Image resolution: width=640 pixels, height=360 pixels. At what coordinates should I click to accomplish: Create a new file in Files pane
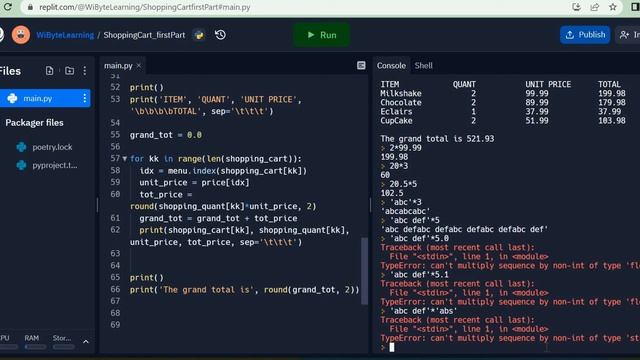click(x=49, y=71)
